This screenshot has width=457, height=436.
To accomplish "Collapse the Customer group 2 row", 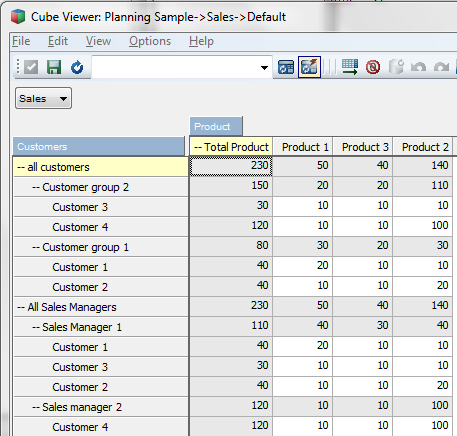I will point(36,187).
